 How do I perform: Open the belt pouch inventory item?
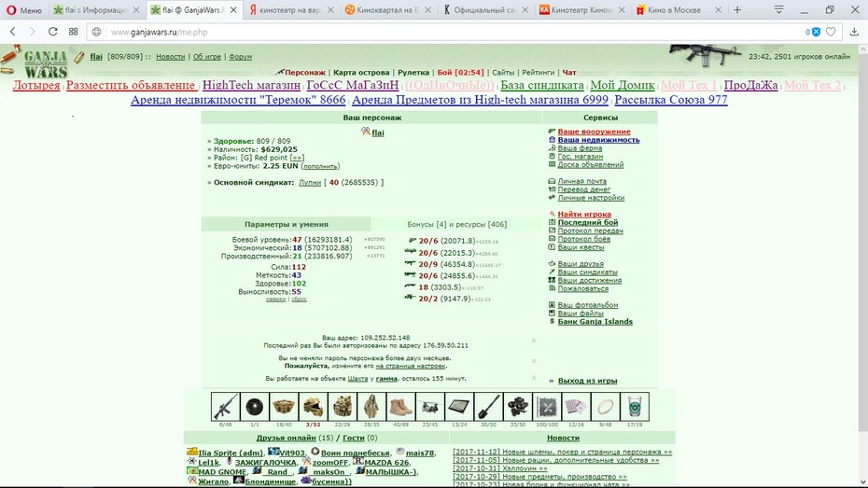point(284,407)
